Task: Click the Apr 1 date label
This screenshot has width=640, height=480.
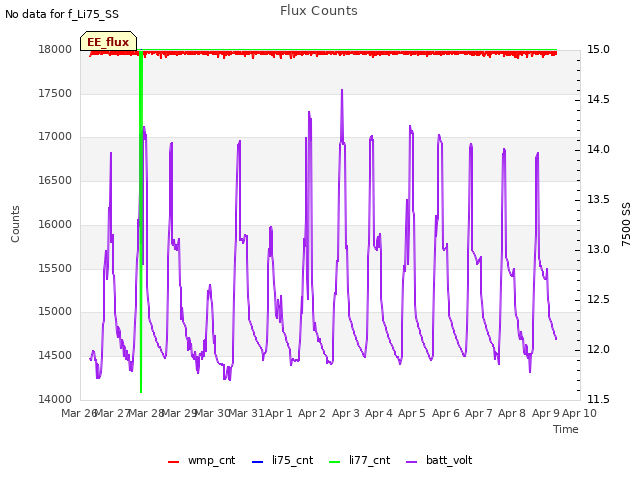Action: (x=279, y=413)
